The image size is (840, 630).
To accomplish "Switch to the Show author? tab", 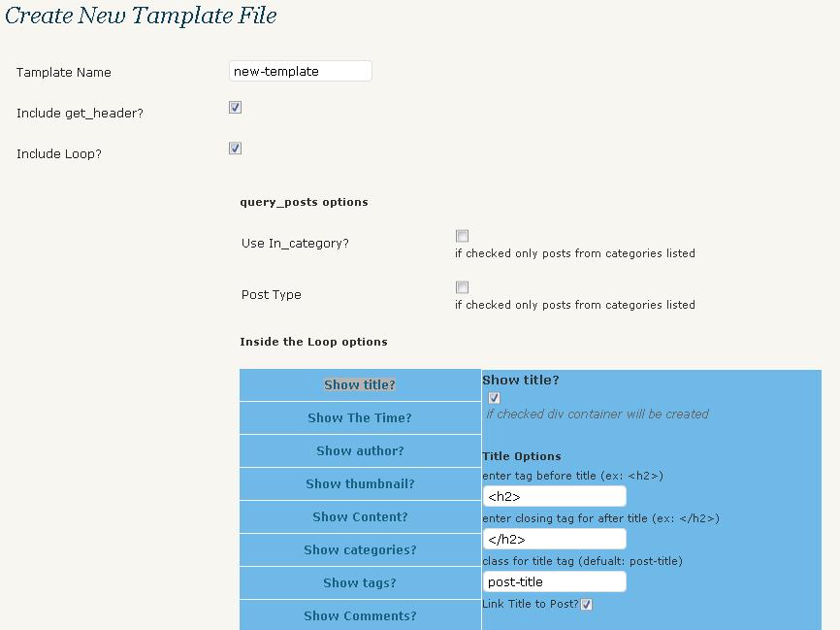I will (360, 451).
